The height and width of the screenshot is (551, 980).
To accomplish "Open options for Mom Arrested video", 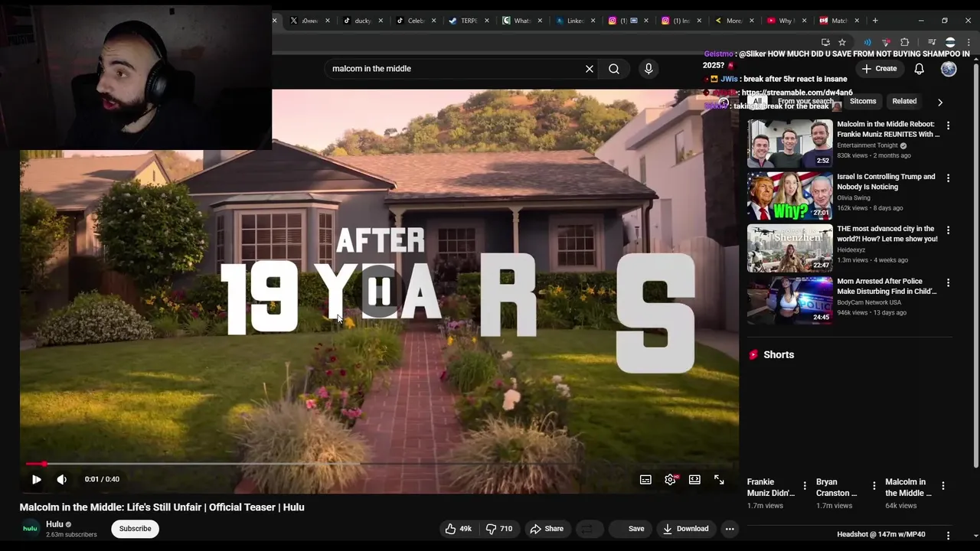I will (948, 283).
